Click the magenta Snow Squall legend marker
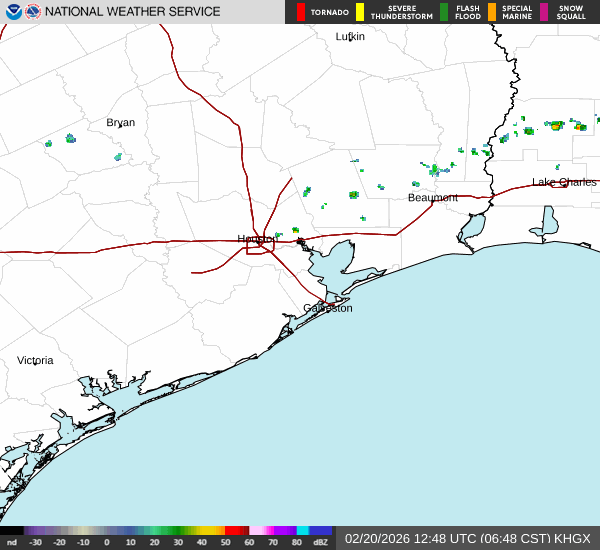 (x=545, y=12)
